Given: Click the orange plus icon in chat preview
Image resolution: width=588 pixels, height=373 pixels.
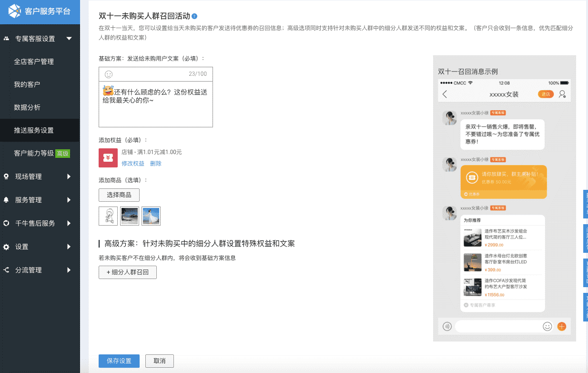Looking at the screenshot, I should (x=562, y=326).
